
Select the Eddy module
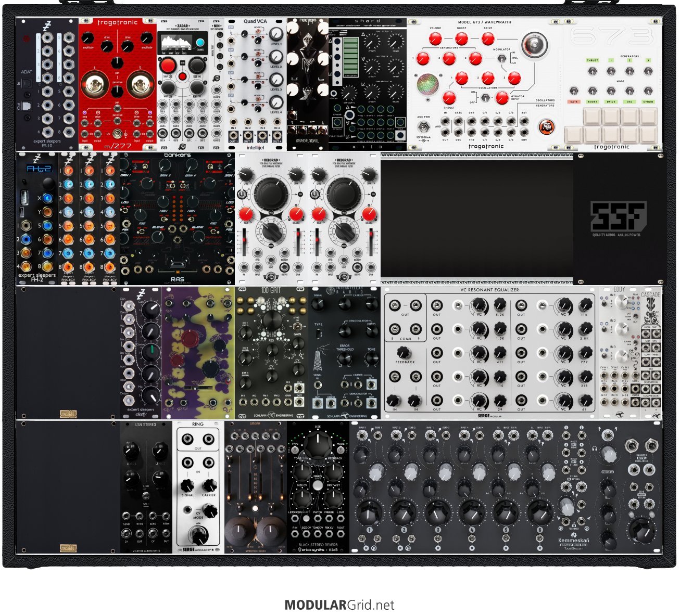620,352
